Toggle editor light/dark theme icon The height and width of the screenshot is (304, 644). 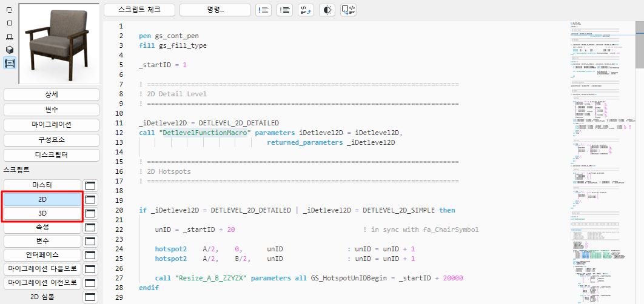327,10
